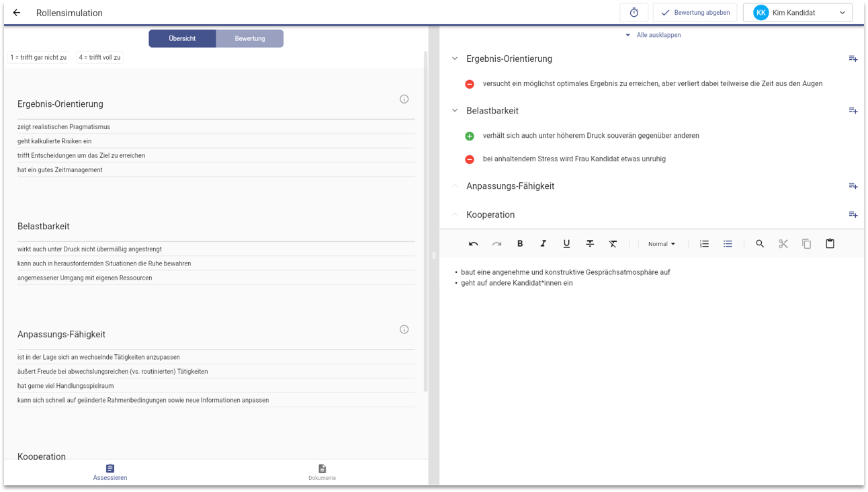The height and width of the screenshot is (492, 868).
Task: Select 'hat gerne viel Handlungsspielraum' row
Action: coord(216,386)
